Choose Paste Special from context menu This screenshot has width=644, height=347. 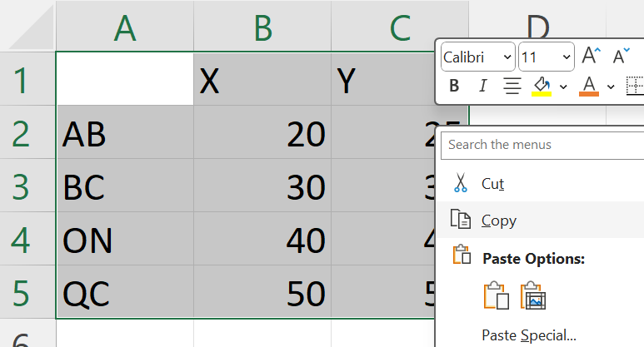tap(529, 335)
